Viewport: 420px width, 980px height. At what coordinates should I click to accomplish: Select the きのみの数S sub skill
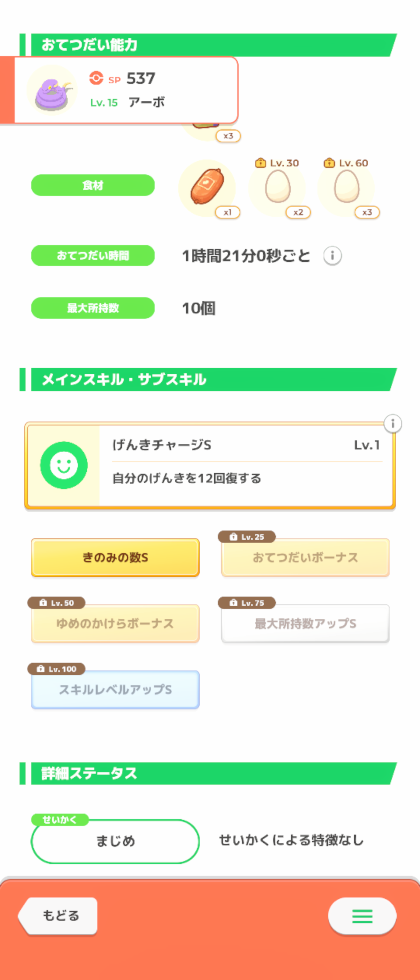tap(115, 557)
